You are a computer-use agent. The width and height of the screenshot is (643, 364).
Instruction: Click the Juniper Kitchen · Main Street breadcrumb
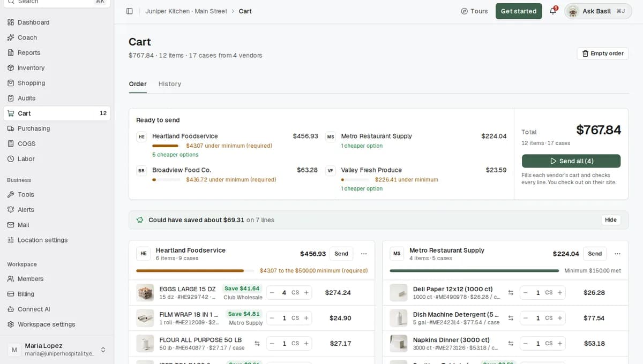pyautogui.click(x=186, y=11)
